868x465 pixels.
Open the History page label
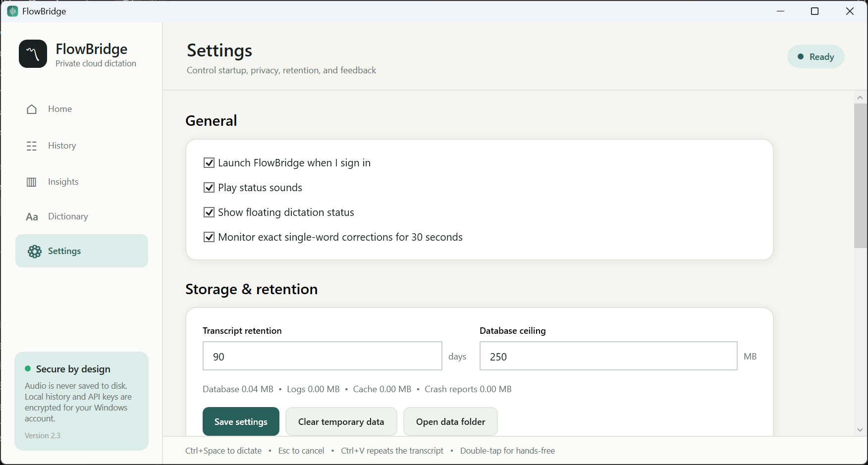point(62,146)
